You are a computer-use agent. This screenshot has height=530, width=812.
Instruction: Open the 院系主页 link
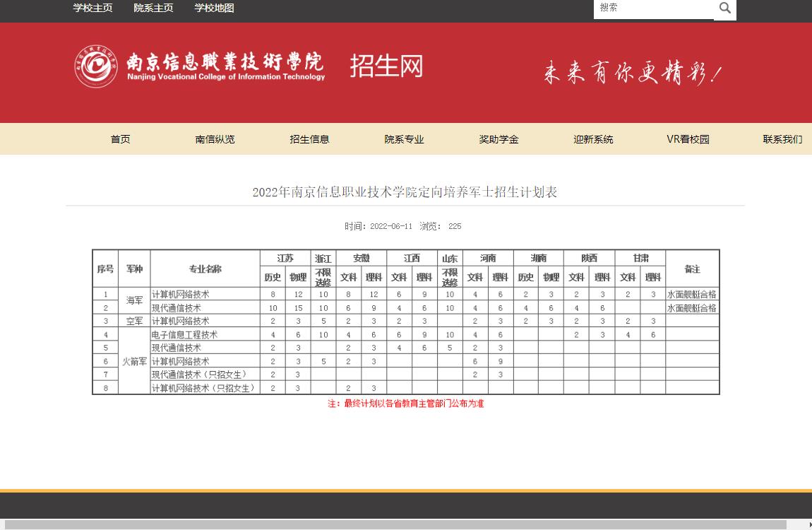(x=153, y=8)
